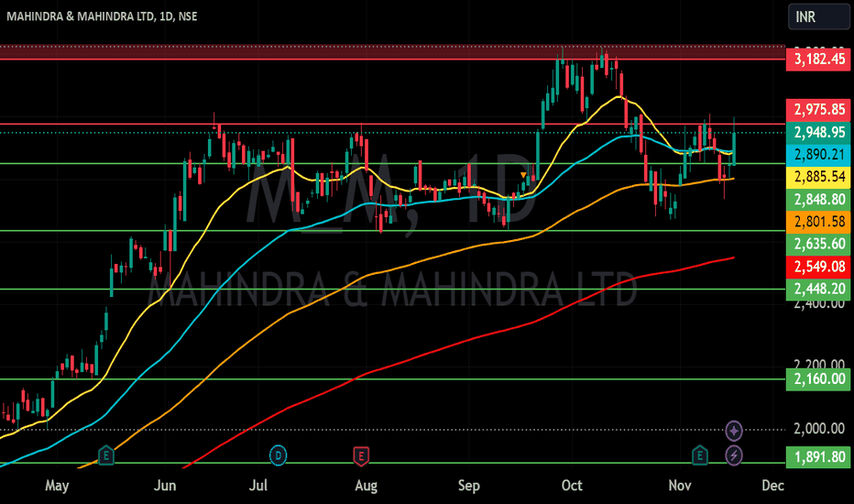Open the INR currency selector
The height and width of the screenshot is (504, 854).
tap(818, 16)
